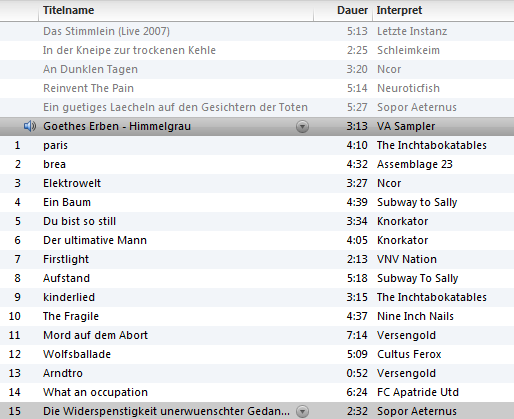514x419 pixels.
Task: Sort by Dauer column header
Action: click(352, 10)
